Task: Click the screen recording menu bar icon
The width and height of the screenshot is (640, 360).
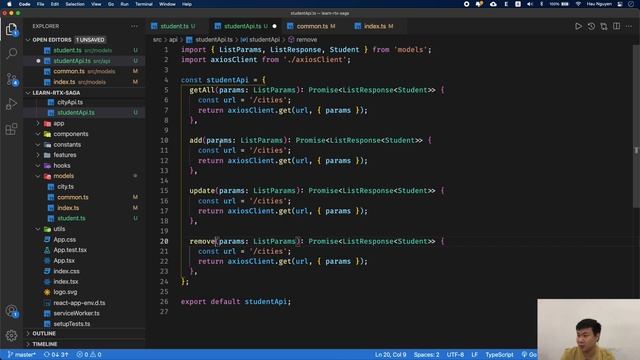Action: [467, 4]
